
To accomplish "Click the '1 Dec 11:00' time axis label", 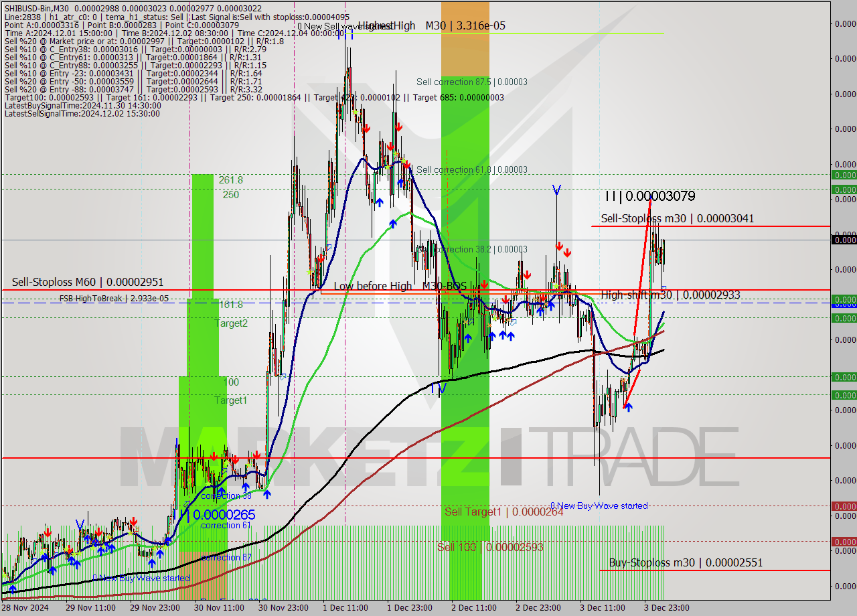I will 345,608.
